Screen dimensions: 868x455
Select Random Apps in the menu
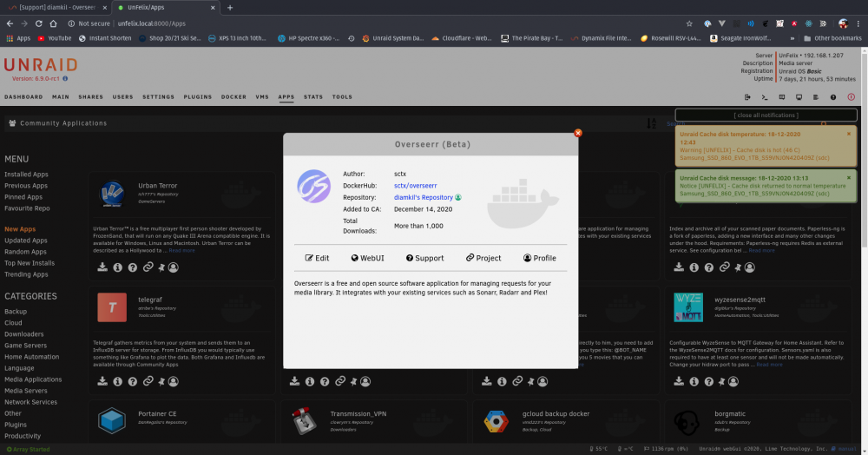26,252
